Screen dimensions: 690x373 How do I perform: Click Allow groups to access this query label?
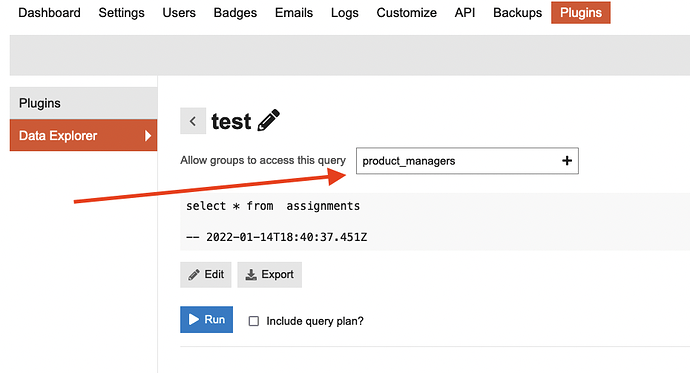click(263, 161)
